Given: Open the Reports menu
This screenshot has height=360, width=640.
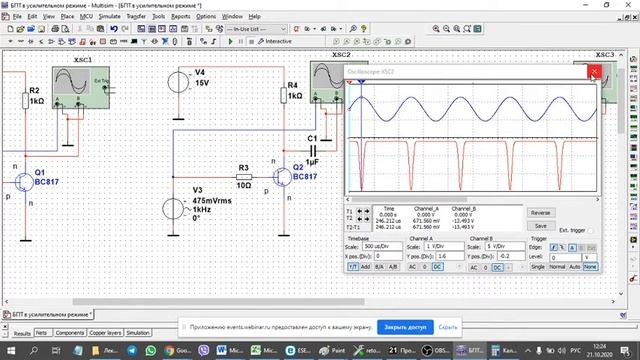Looking at the screenshot, I should coord(180,16).
